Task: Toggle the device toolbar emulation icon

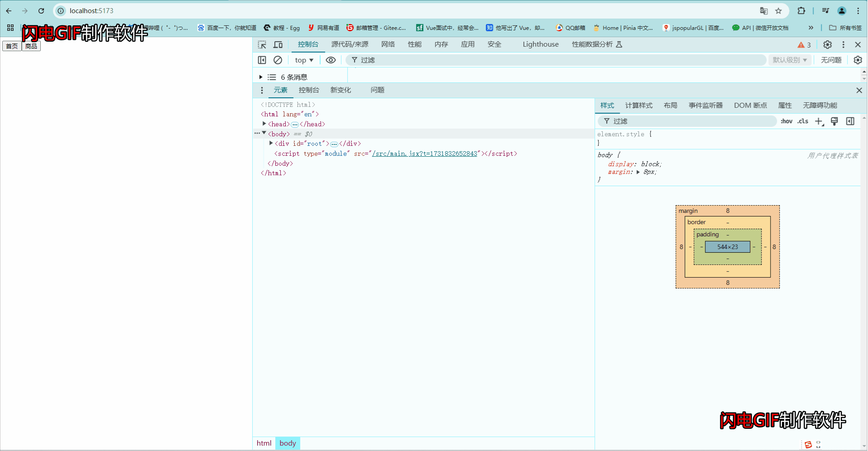Action: coord(278,44)
